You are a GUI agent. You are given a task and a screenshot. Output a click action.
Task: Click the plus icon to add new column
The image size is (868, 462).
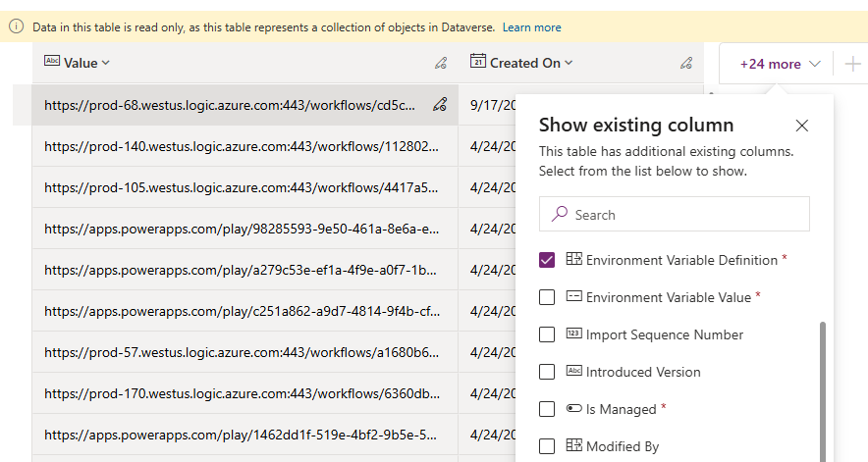coord(851,64)
